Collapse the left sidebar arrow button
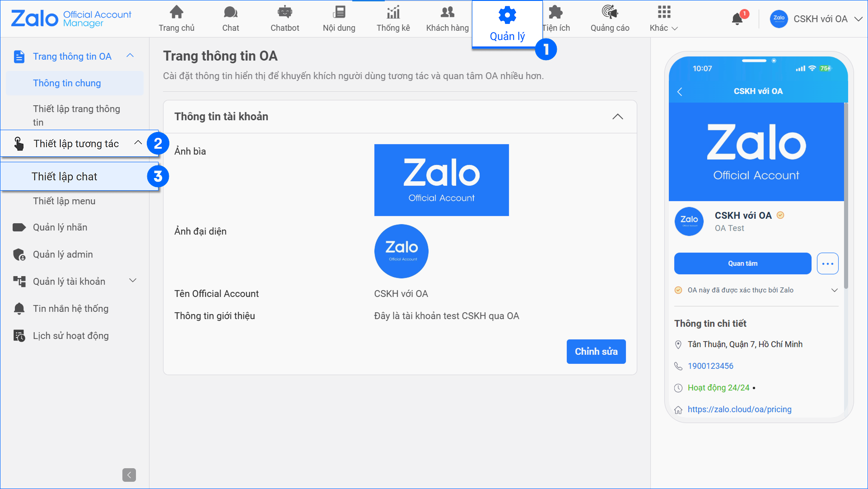Viewport: 868px width, 489px height. click(129, 475)
